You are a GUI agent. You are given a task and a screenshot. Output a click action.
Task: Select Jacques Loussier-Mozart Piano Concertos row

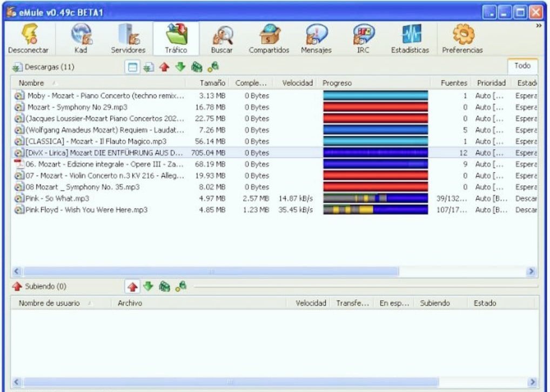point(274,118)
